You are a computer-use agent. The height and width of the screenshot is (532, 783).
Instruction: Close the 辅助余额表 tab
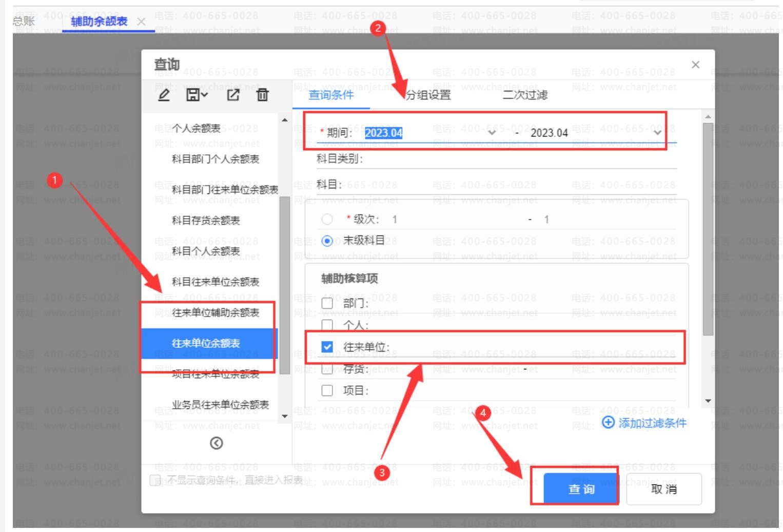click(x=142, y=22)
